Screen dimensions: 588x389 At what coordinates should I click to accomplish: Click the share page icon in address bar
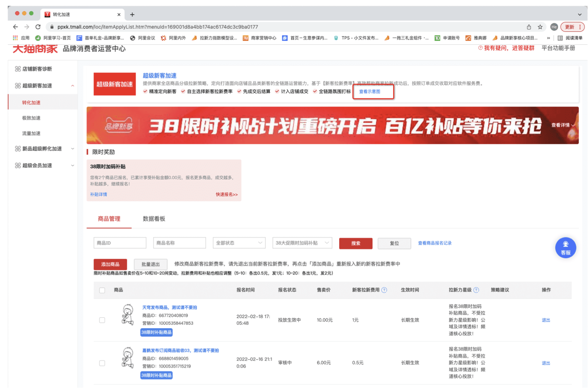pos(529,27)
